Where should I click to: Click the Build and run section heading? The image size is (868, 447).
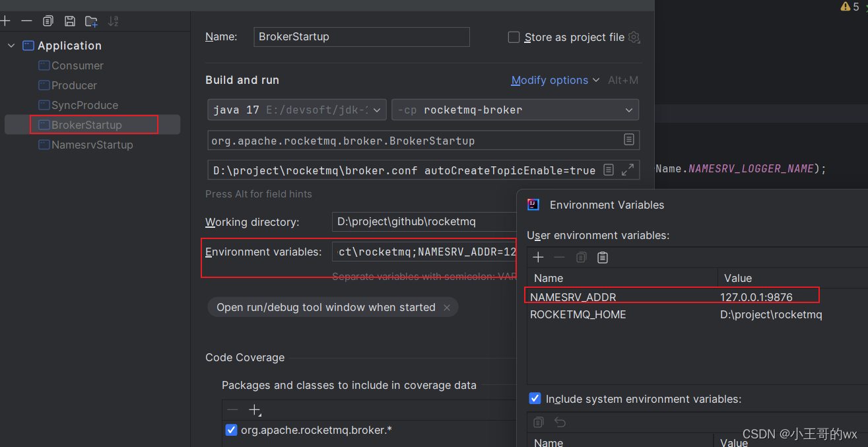[242, 80]
